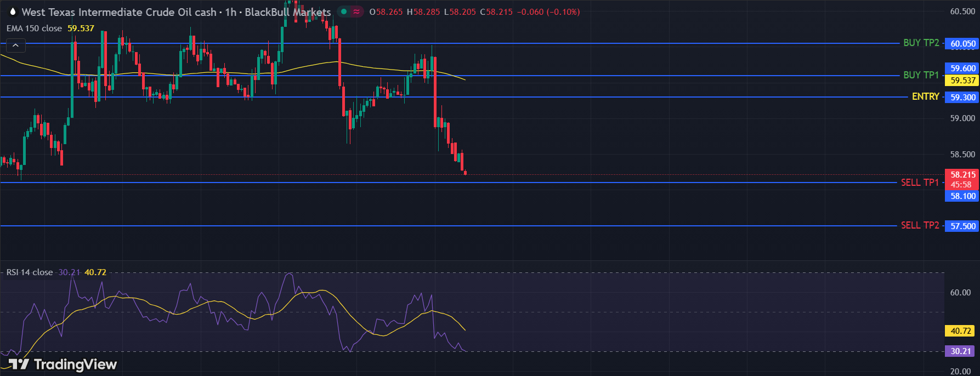Click the TradingView logo
The image size is (980, 376).
[63, 364]
